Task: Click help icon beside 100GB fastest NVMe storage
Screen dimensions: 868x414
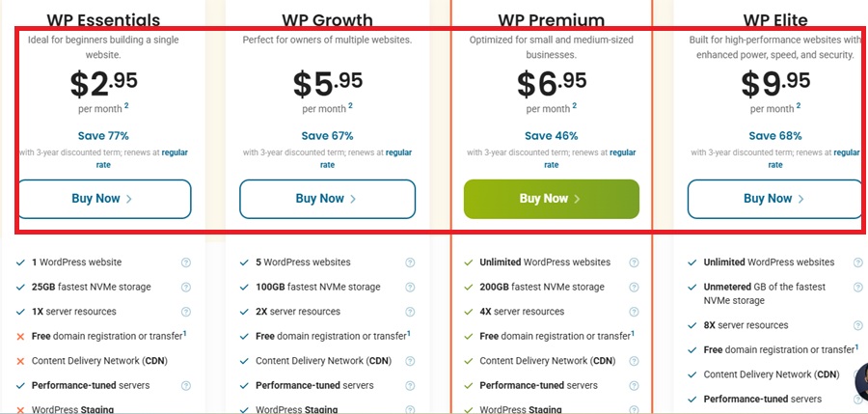Action: pyautogui.click(x=410, y=288)
